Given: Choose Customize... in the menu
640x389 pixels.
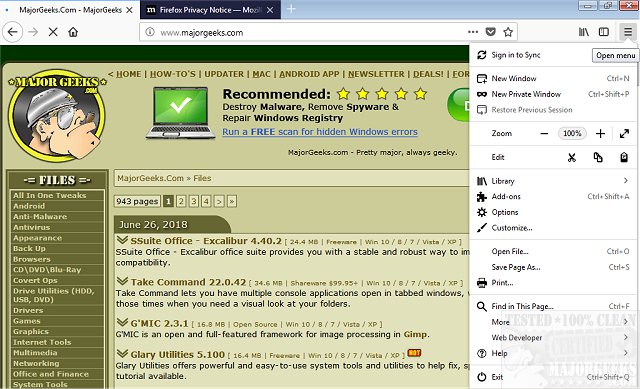Looking at the screenshot, I should point(553,228).
